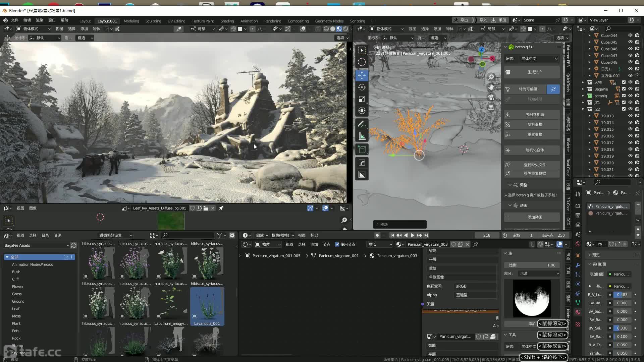Click the botaniq generate assets button
This screenshot has width=644, height=362.
click(x=532, y=72)
